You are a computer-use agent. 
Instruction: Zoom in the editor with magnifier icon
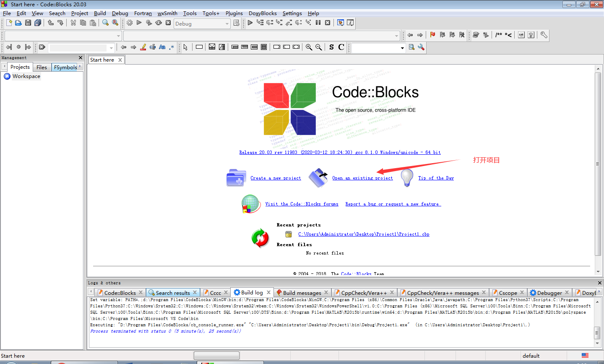tap(309, 47)
